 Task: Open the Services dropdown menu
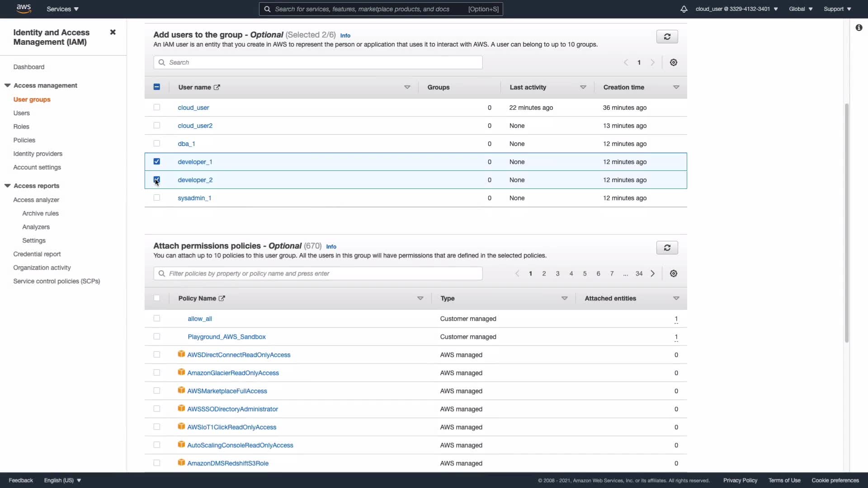62,9
